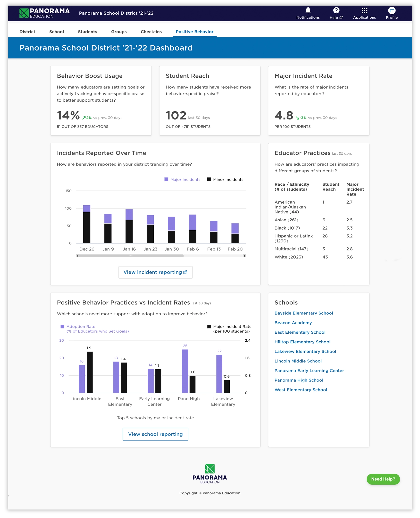The height and width of the screenshot is (518, 420).
Task: Click the Need Help? button
Action: (383, 479)
